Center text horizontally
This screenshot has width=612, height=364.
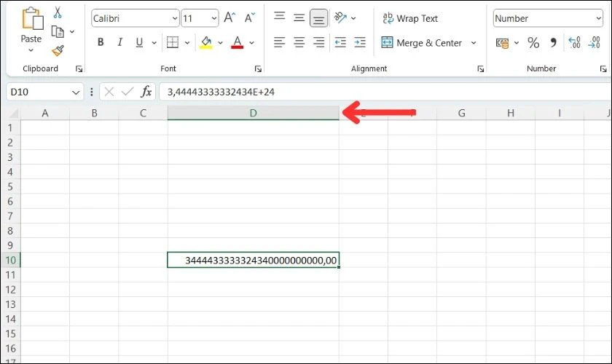pos(299,42)
